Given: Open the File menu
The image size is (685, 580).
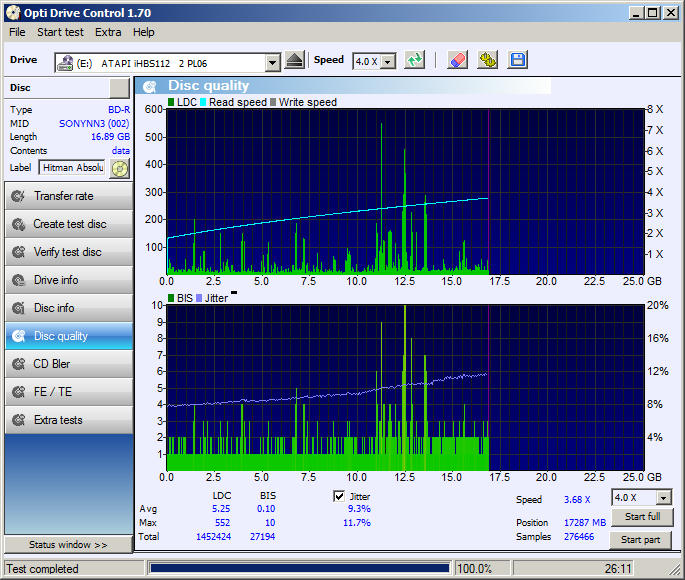Looking at the screenshot, I should pyautogui.click(x=17, y=32).
